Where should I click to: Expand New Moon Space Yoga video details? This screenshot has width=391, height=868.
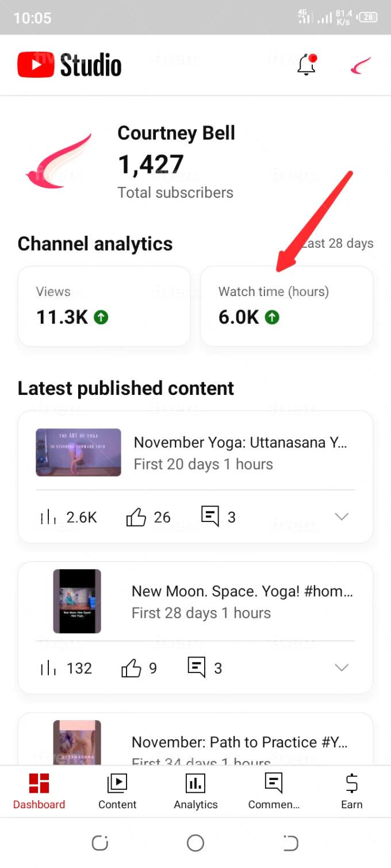tap(342, 667)
